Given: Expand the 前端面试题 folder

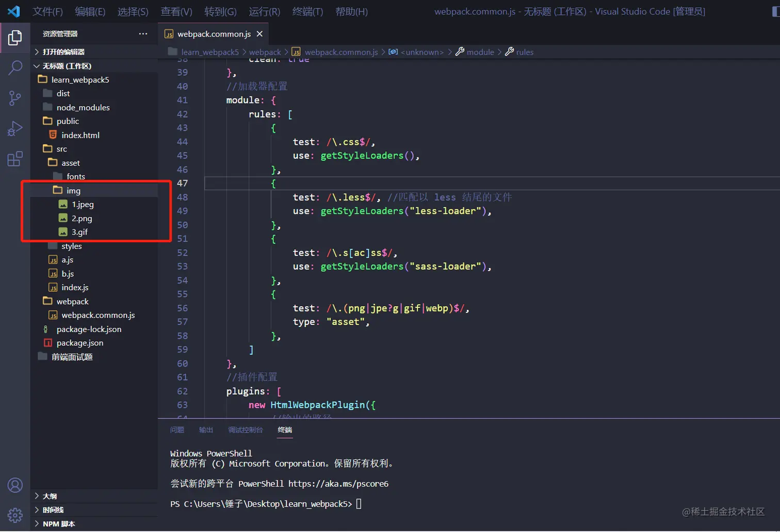Looking at the screenshot, I should point(94,357).
